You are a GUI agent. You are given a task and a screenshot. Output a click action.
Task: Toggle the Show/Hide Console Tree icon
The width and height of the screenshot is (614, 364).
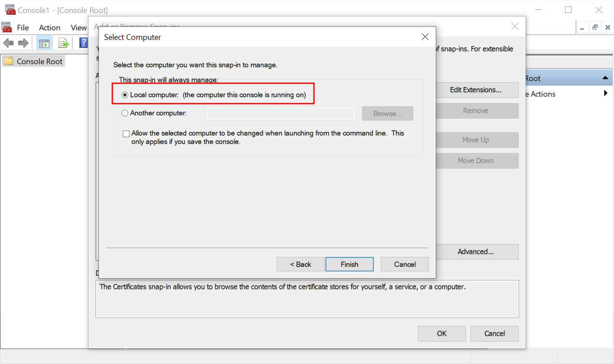pyautogui.click(x=44, y=43)
